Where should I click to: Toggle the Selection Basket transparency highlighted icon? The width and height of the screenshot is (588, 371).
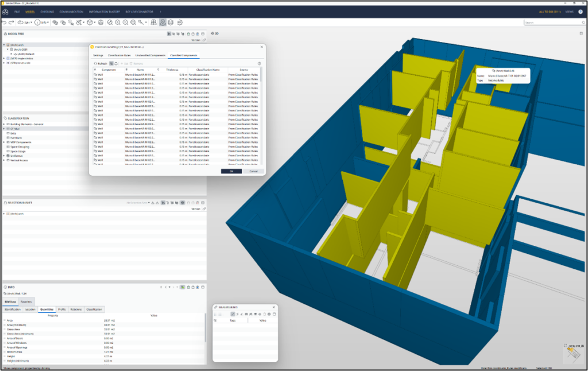pos(183,203)
